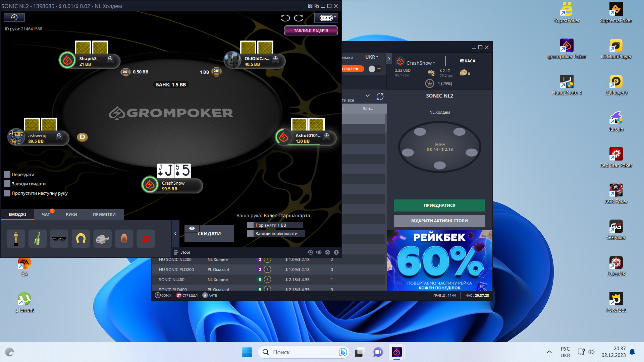Open ТАБЛИЦІ ЛІДЕРІВ button at table
644x362 pixels.
pos(311,31)
